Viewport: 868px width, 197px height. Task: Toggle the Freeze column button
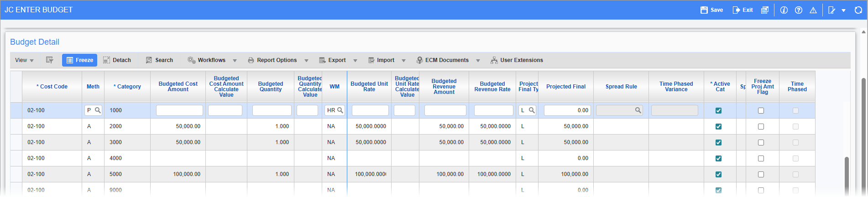(x=80, y=60)
